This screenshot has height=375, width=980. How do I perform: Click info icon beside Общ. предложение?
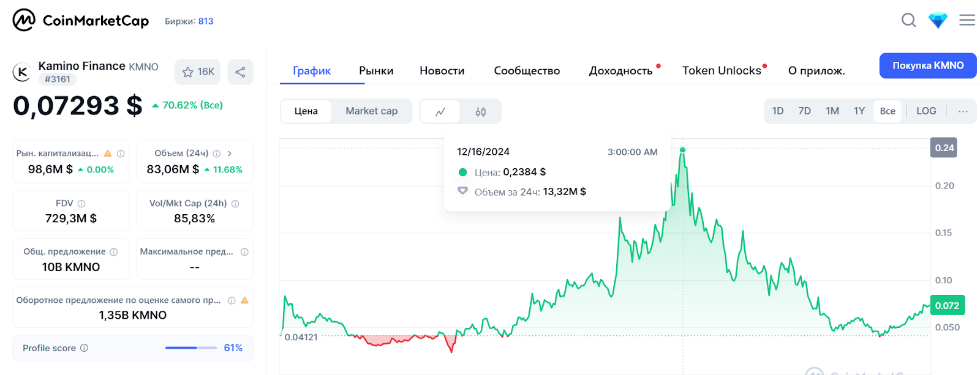[x=113, y=252]
